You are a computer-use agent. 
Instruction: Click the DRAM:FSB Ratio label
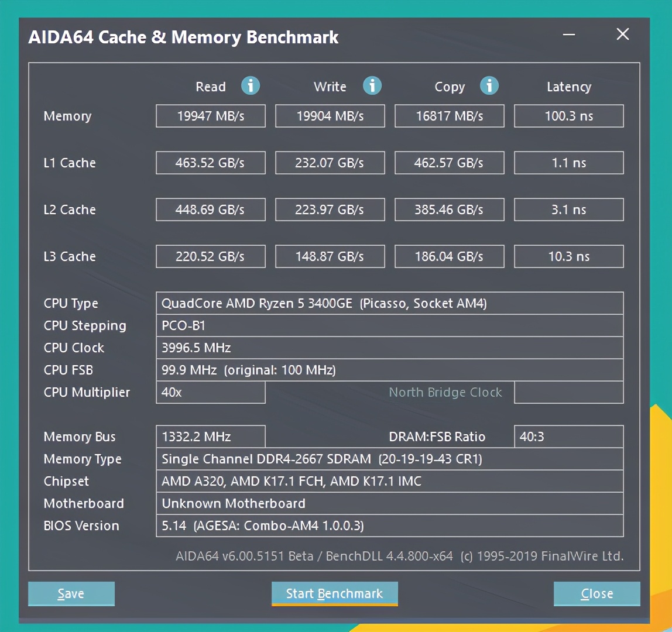click(x=437, y=437)
